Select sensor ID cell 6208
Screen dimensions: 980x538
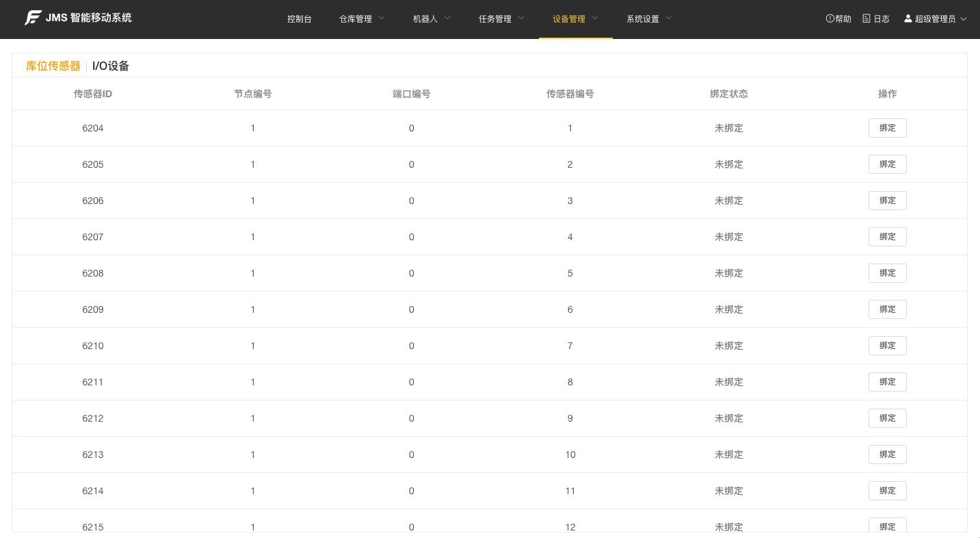tap(93, 273)
